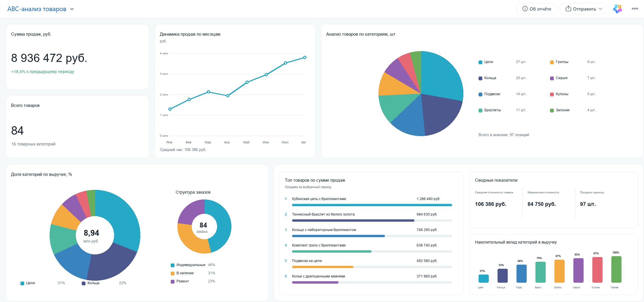This screenshot has width=644, height=302.
Task: Click the Май data point on sales line
Action: [x=247, y=82]
